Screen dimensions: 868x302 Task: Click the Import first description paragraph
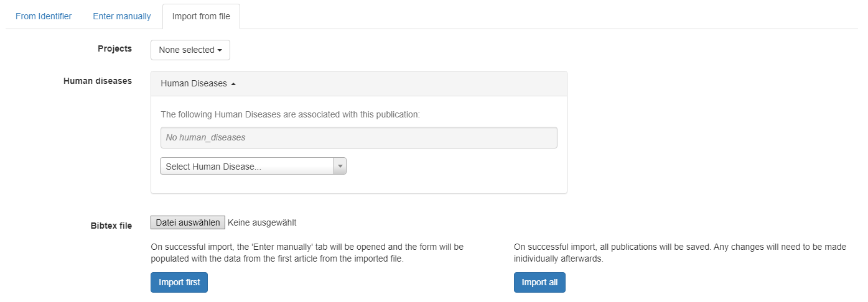tap(307, 252)
